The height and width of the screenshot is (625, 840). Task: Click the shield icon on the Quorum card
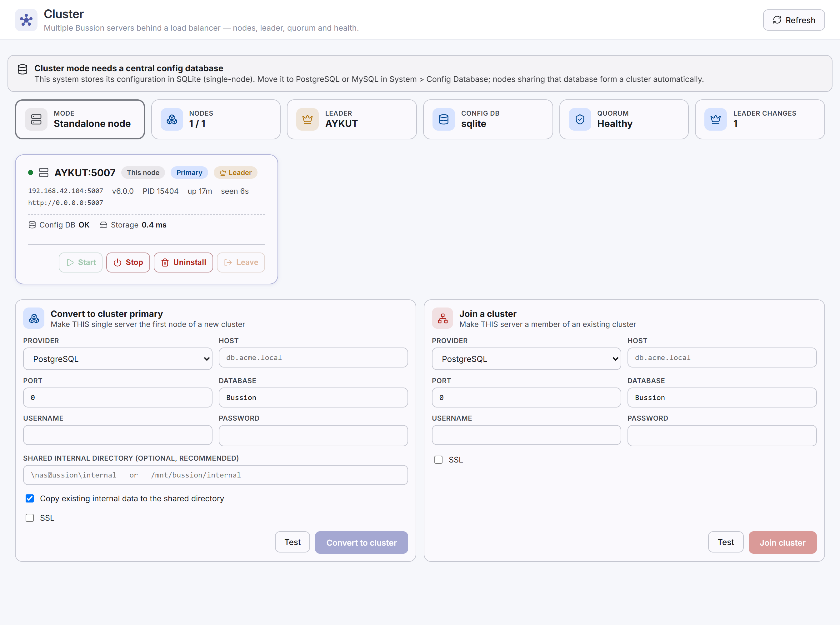coord(580,120)
